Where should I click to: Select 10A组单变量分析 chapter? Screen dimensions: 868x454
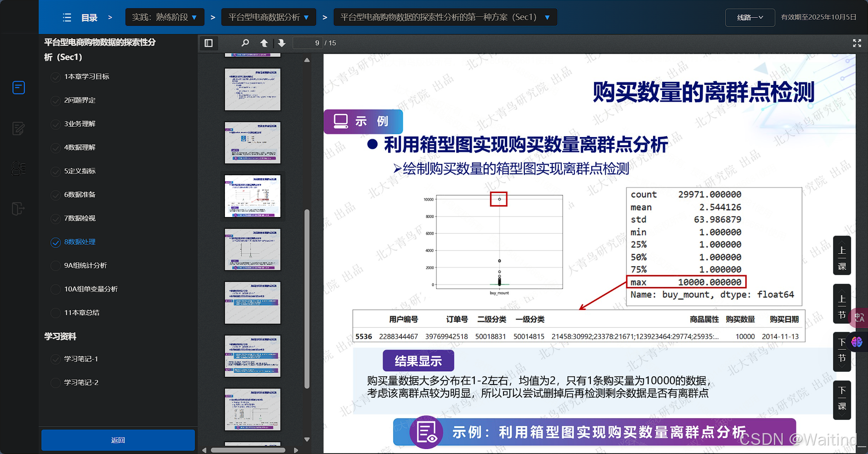click(91, 289)
